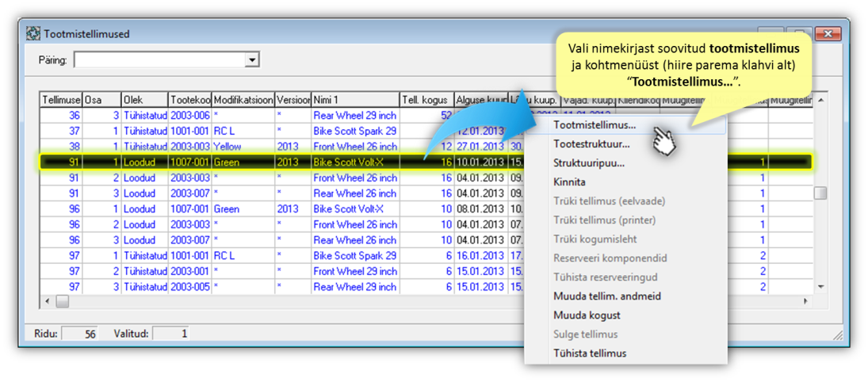Click order 96 Bike Scott Volt-X name cell

pyautogui.click(x=355, y=209)
